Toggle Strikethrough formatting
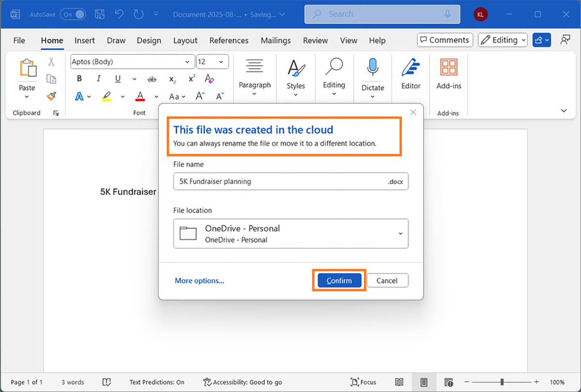581x392 pixels. [x=152, y=79]
